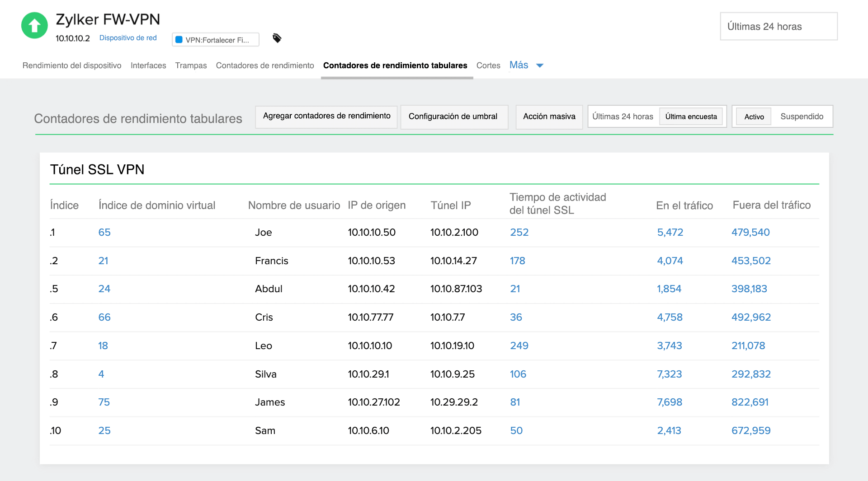Click the blue square on VPN:Fortalecer tag
This screenshot has width=868, height=481.
tap(179, 40)
